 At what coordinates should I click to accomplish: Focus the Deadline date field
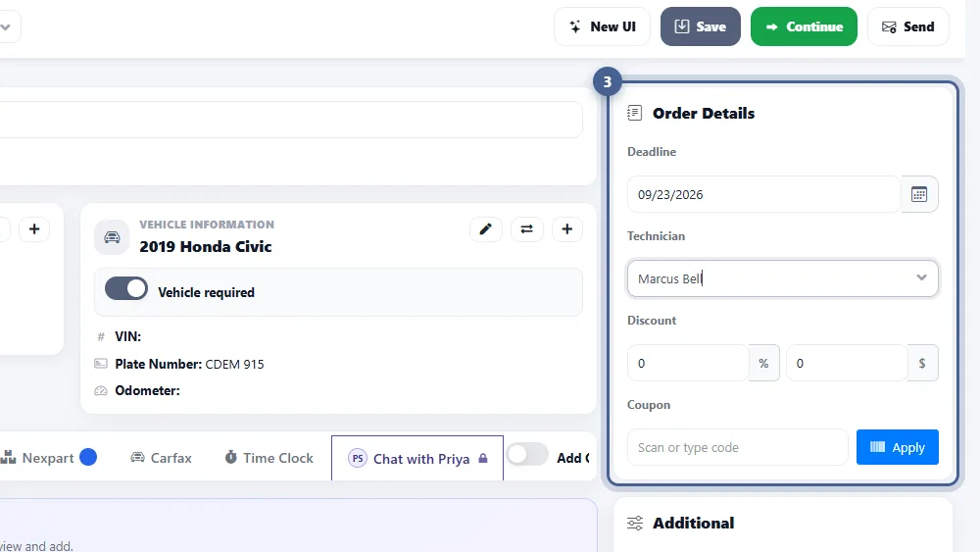tap(763, 194)
